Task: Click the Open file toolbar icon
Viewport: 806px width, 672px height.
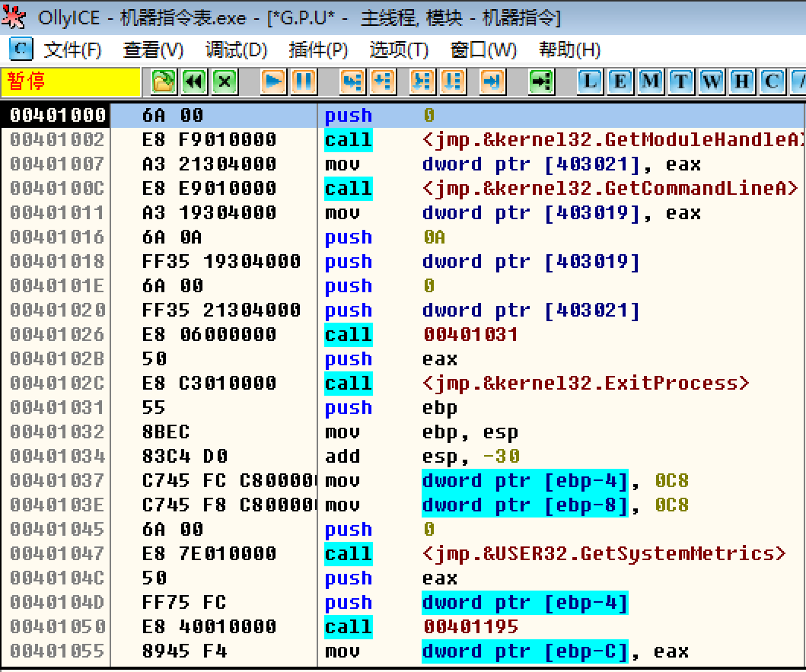Action: click(162, 81)
